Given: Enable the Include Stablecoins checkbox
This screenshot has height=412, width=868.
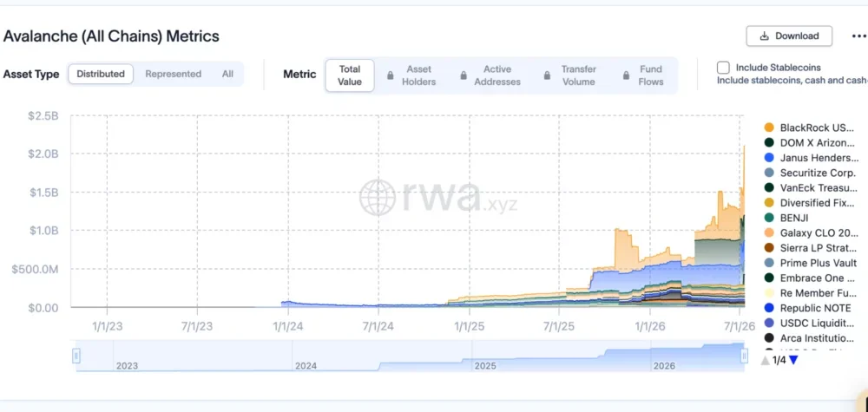Looking at the screenshot, I should point(723,68).
